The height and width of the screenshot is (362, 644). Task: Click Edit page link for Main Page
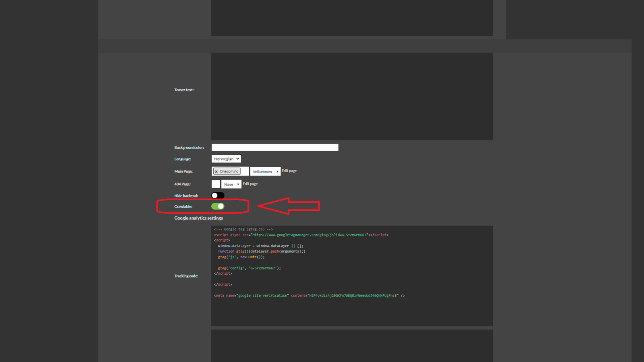point(289,171)
